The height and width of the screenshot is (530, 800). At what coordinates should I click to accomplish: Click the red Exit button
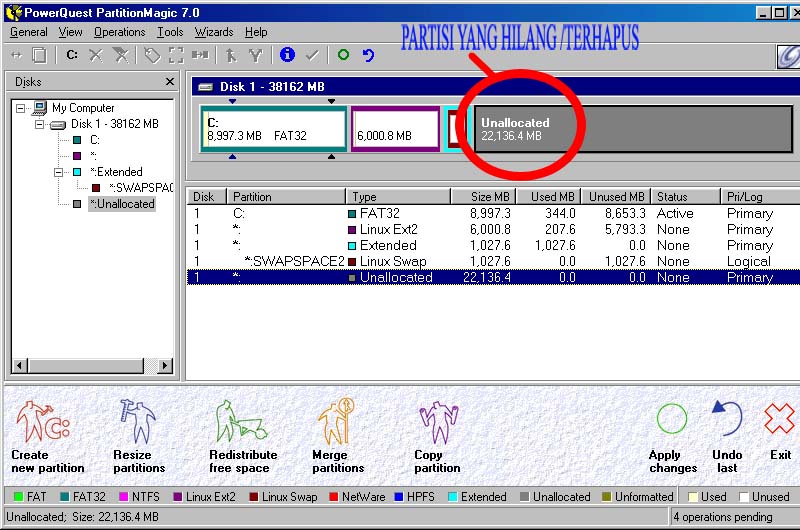[x=780, y=433]
